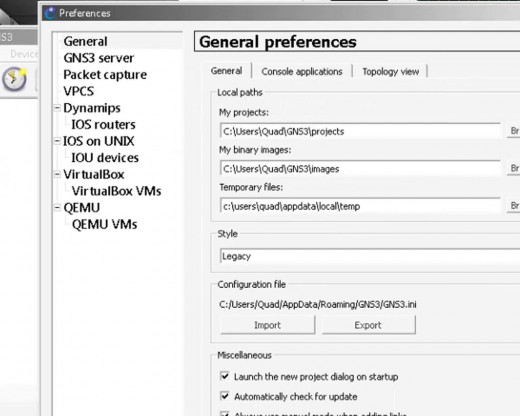Switch to the Topology view tab
Image resolution: width=520 pixels, height=416 pixels.
391,71
